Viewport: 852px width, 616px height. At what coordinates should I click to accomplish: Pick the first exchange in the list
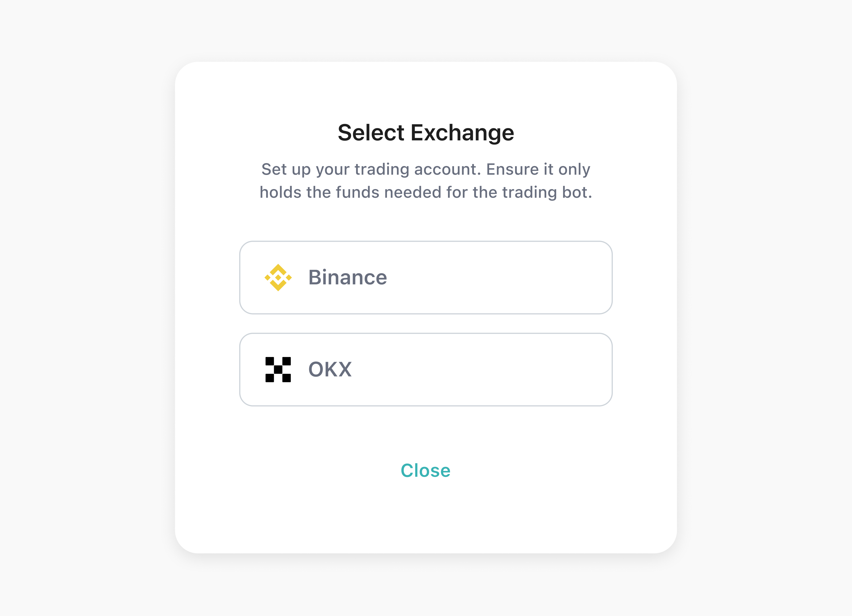426,278
